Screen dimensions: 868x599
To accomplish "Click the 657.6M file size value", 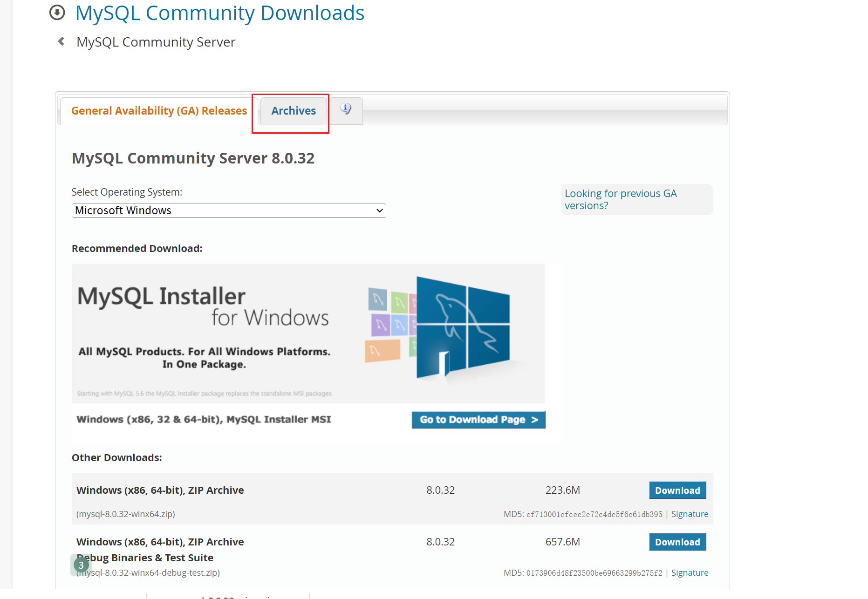I will tap(563, 542).
